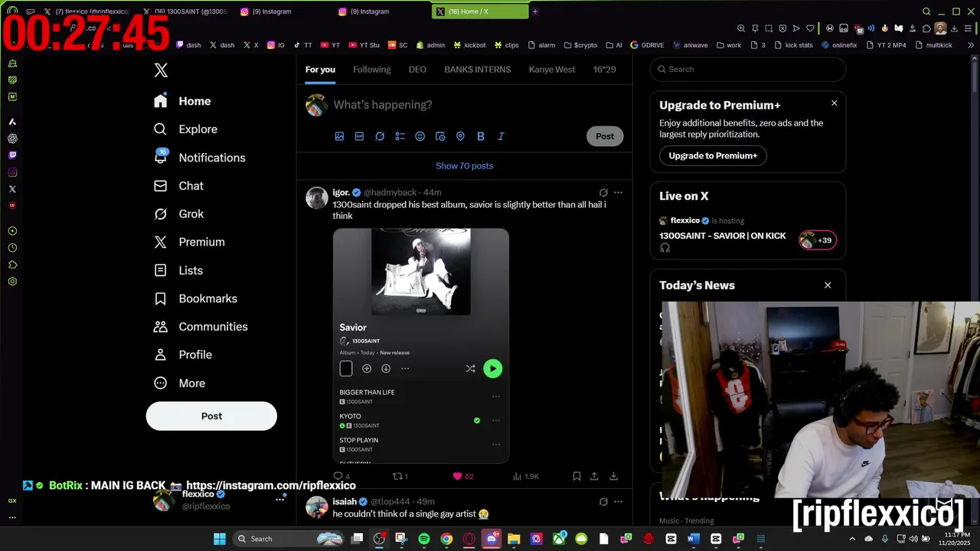Open account switcher menu next to flexxico
Viewport: 980px width, 551px height.
click(x=280, y=499)
